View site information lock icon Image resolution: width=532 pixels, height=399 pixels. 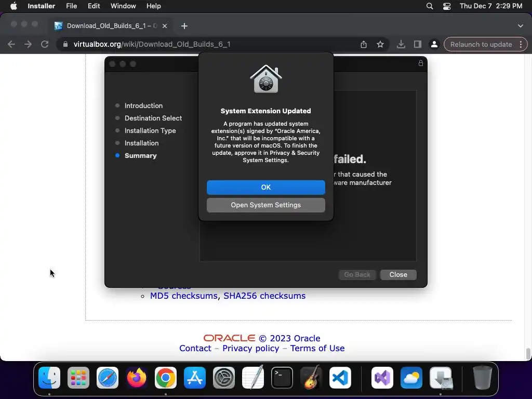[65, 44]
